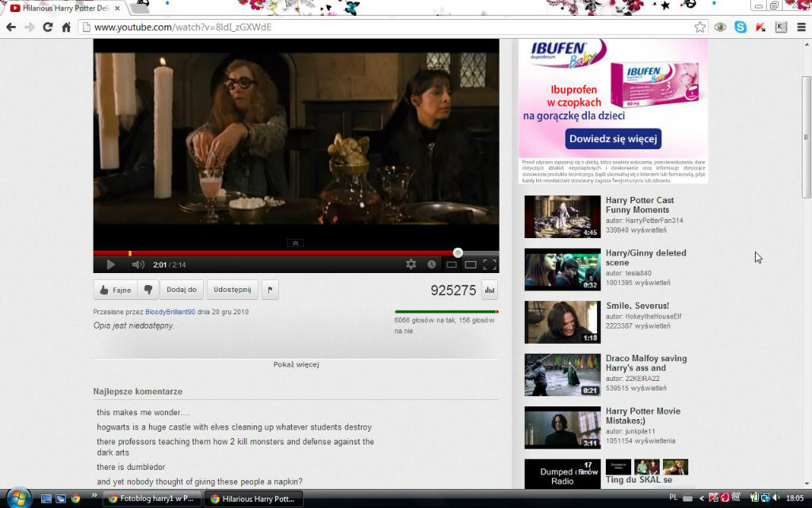Image resolution: width=812 pixels, height=508 pixels.
Task: Close the Hilarious Harry Potter browser tab
Action: pos(117,8)
